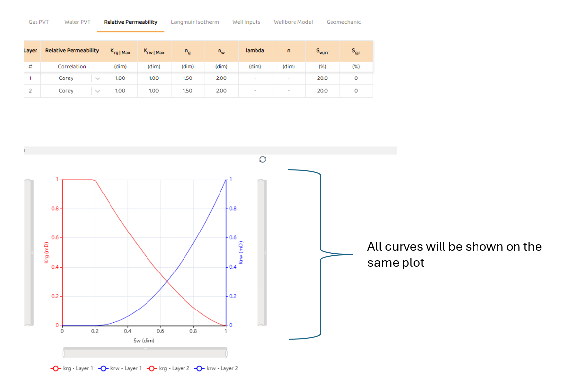Viewport: 588px width, 388px height.
Task: Click the right vertical krw axis slider
Action: [x=262, y=252]
